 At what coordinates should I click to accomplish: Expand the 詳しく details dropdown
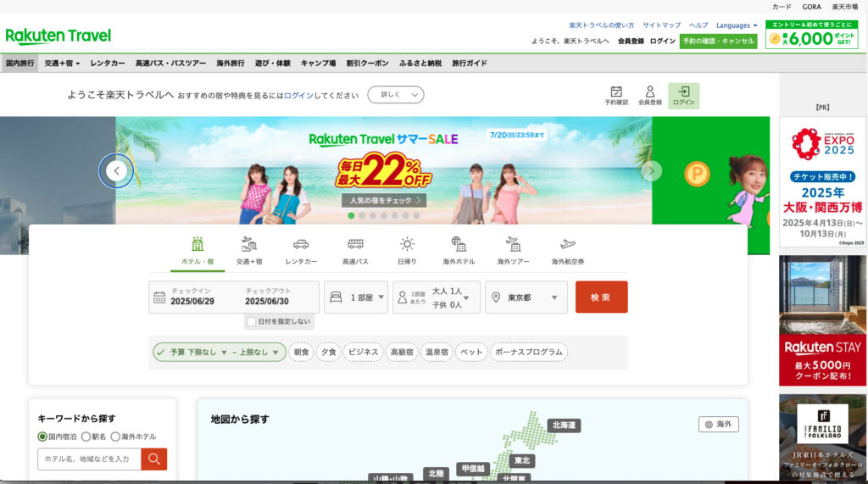(396, 95)
